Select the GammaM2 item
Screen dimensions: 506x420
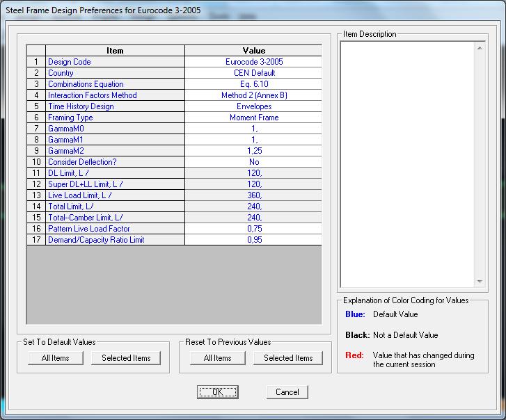pyautogui.click(x=115, y=150)
